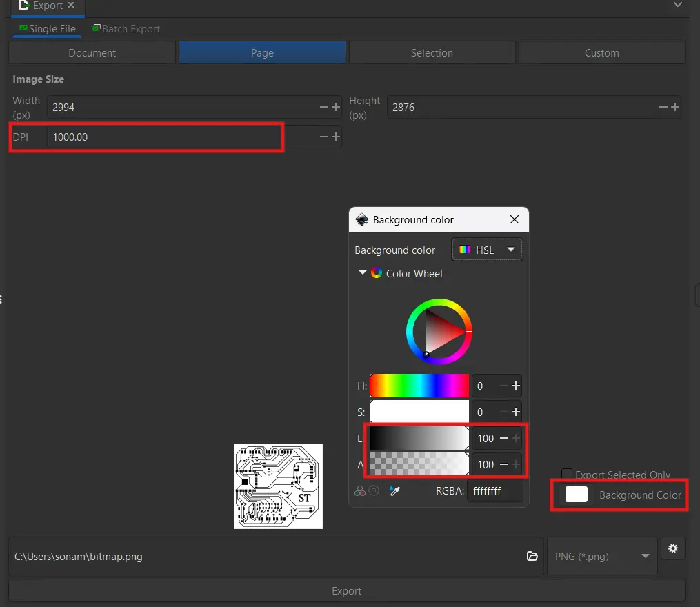Image resolution: width=700 pixels, height=607 pixels.
Task: Decrease the Height value with minus
Action: click(x=663, y=107)
